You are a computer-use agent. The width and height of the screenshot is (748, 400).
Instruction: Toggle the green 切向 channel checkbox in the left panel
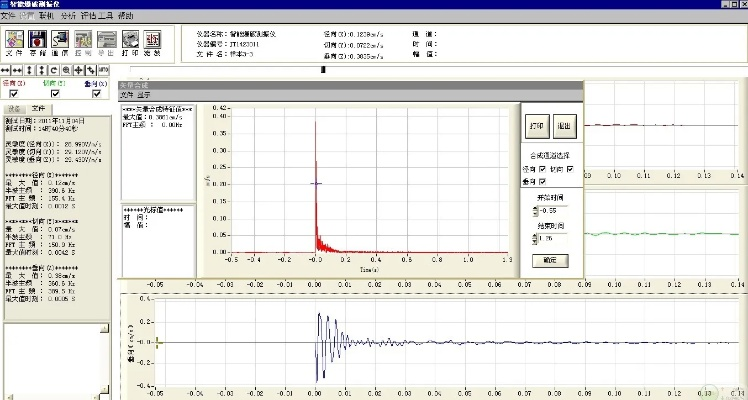point(54,93)
